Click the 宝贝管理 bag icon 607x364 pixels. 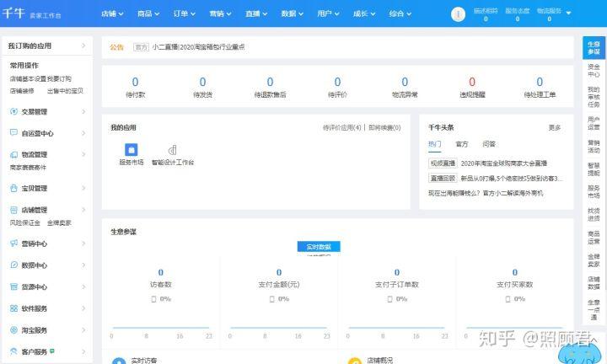pyautogui.click(x=14, y=188)
